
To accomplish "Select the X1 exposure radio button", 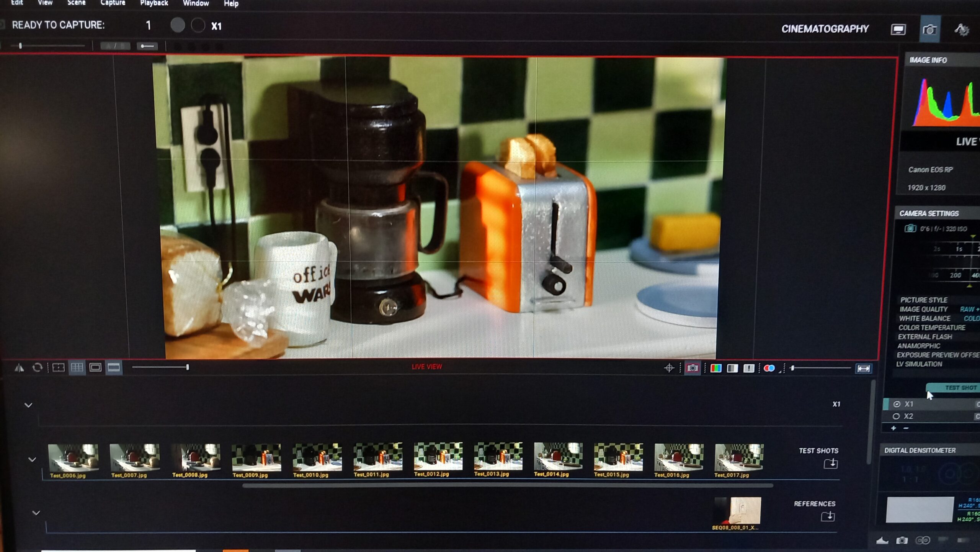I will tap(897, 404).
